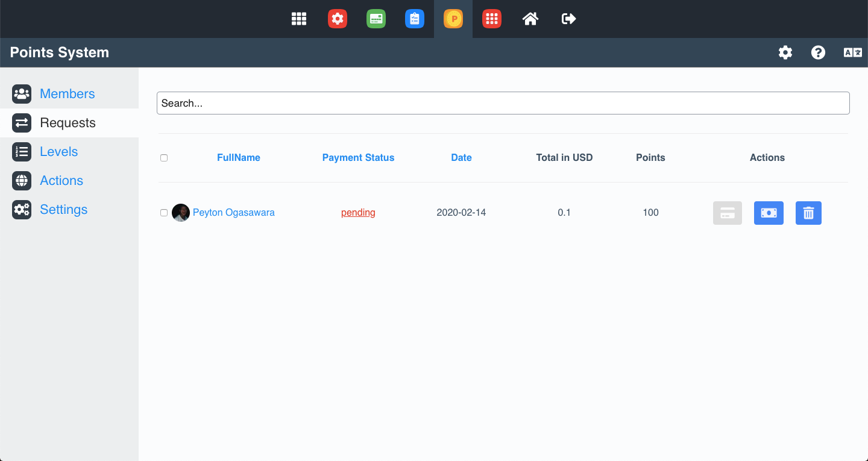Image resolution: width=868 pixels, height=461 pixels.
Task: Sort the table by Payment Status
Action: click(358, 158)
